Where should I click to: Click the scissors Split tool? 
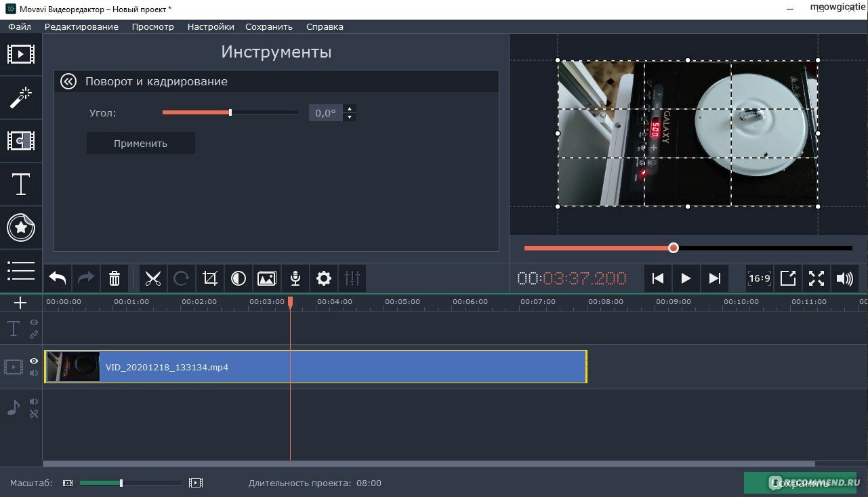pos(153,278)
